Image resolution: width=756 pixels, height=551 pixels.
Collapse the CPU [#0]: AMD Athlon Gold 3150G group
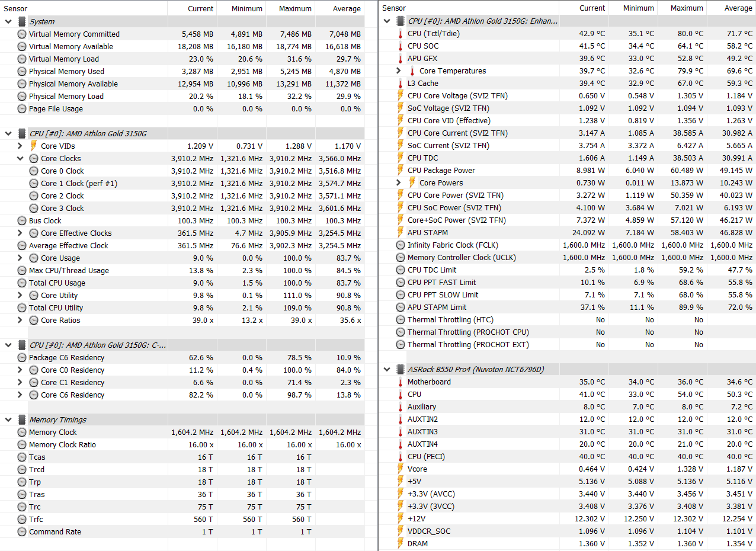click(8, 134)
